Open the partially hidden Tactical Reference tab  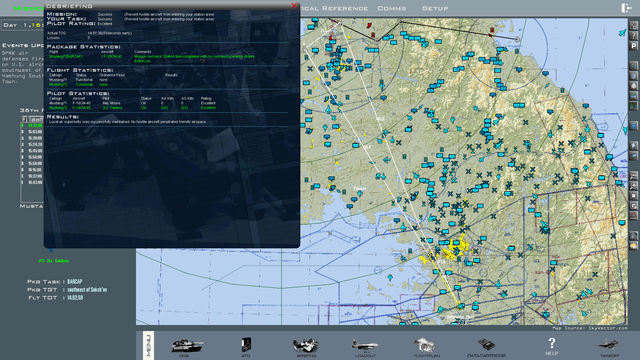pos(335,8)
